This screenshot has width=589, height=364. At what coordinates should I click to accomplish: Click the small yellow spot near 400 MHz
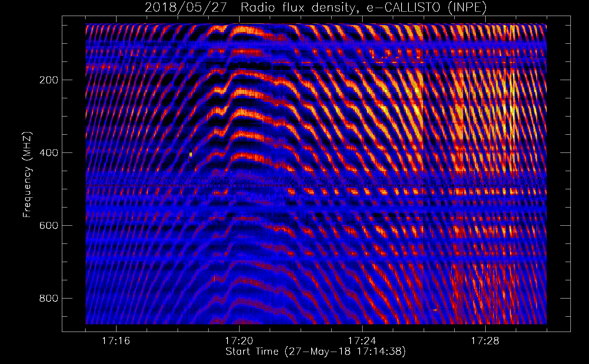[190, 154]
